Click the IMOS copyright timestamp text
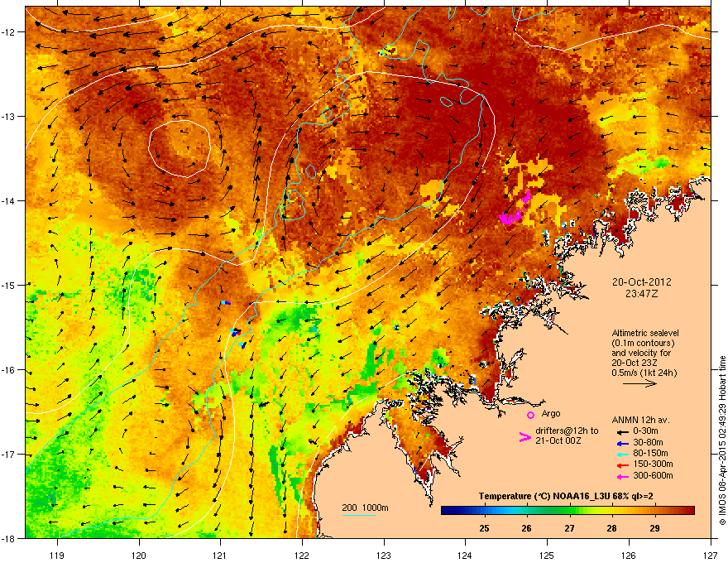 pos(722,440)
